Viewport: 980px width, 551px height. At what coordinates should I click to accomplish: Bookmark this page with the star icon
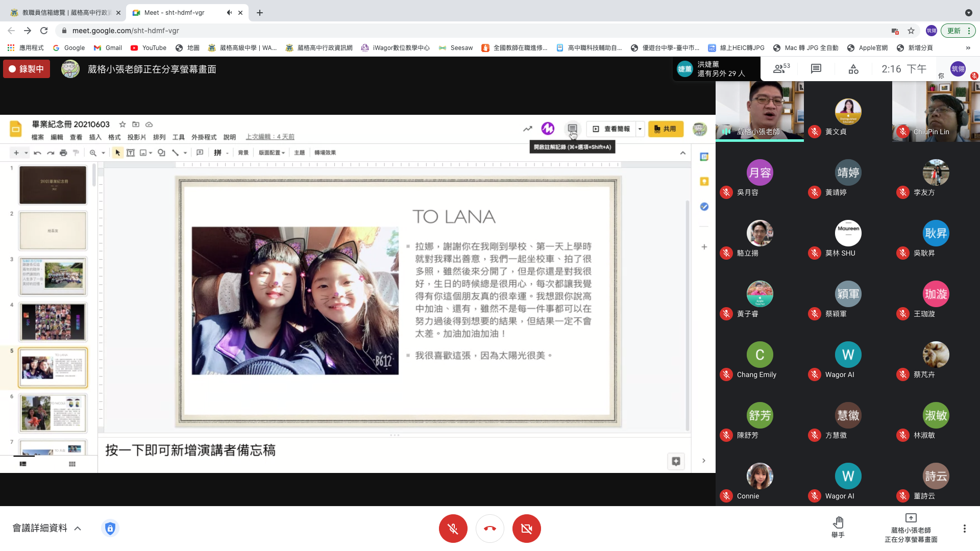911,31
